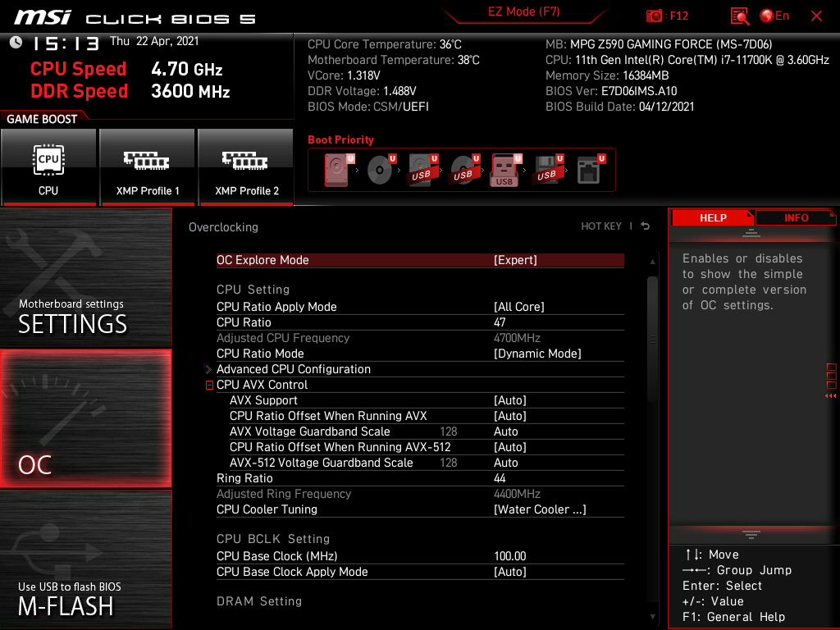The height and width of the screenshot is (630, 840).
Task: Click the scrollbar down arrow in settings list
Action: click(x=652, y=617)
